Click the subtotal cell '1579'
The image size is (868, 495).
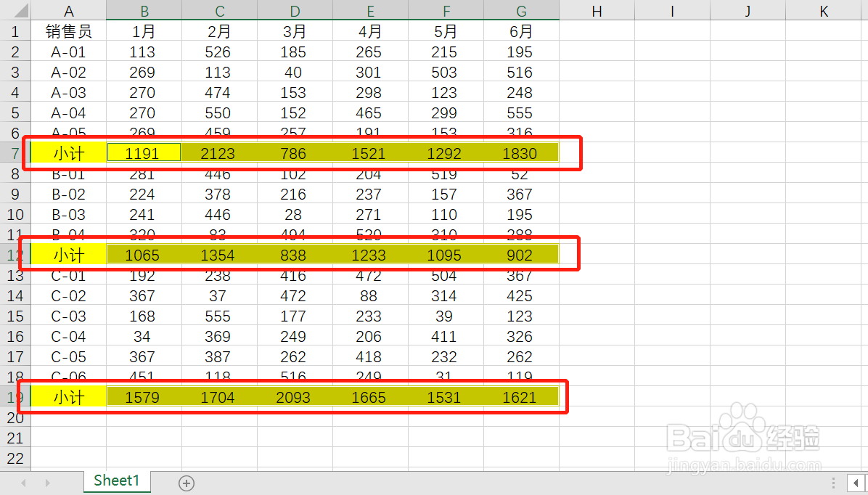(144, 397)
